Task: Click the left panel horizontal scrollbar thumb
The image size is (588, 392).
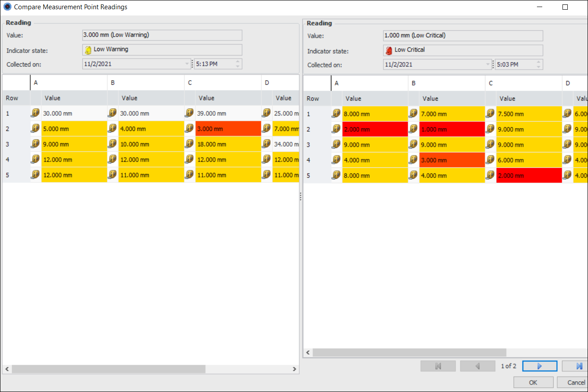Action: (108, 369)
